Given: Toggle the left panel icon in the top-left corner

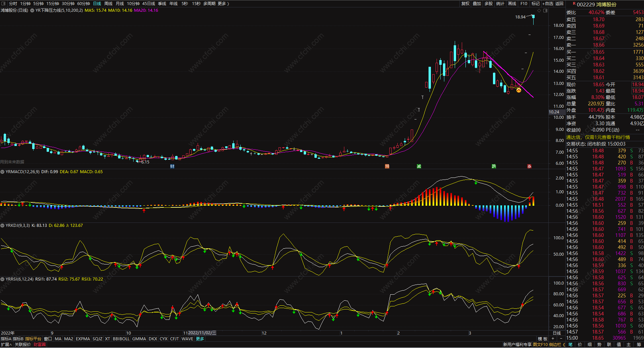Looking at the screenshot, I should 4,4.
